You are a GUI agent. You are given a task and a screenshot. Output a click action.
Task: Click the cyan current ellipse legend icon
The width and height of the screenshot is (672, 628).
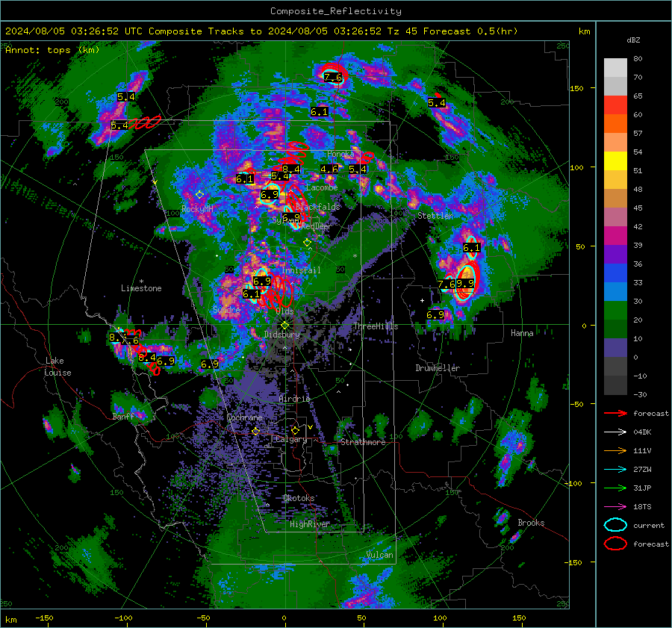coord(615,525)
